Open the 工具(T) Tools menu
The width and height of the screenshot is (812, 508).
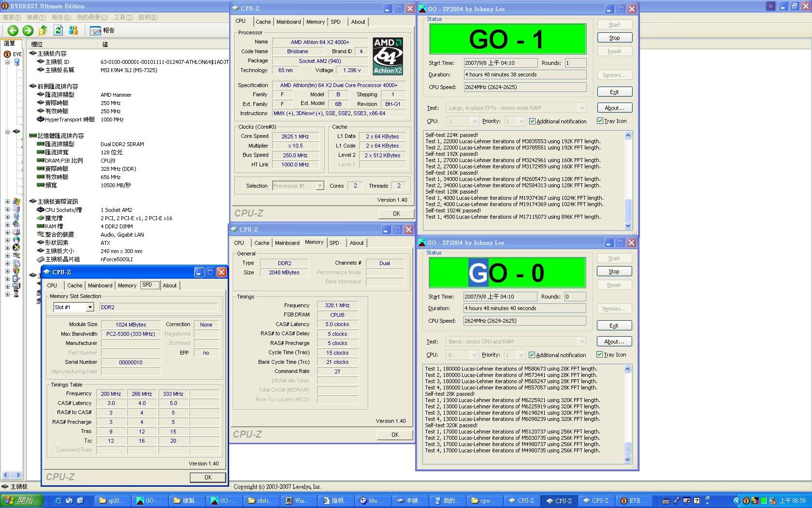pos(123,17)
